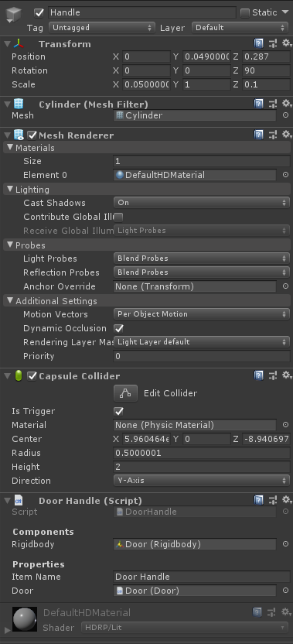Open object picker for Door field
The width and height of the screenshot is (293, 644).
(x=285, y=591)
